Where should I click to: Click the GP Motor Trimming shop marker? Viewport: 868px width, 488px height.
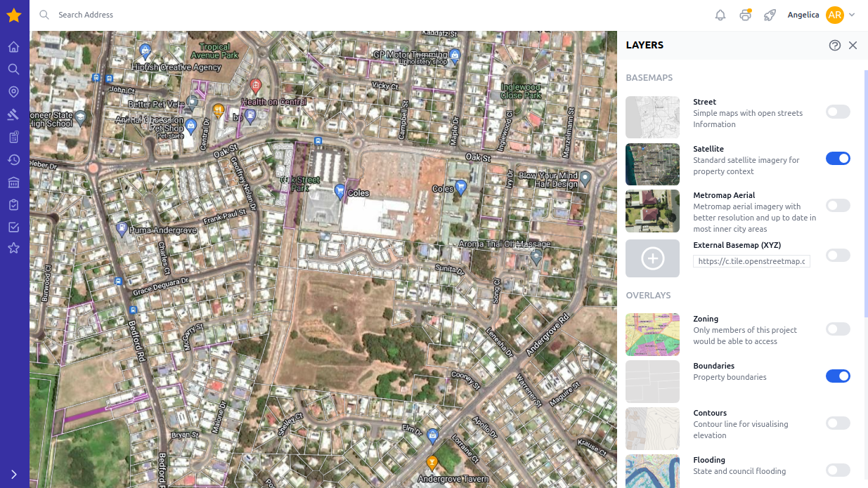(x=455, y=55)
